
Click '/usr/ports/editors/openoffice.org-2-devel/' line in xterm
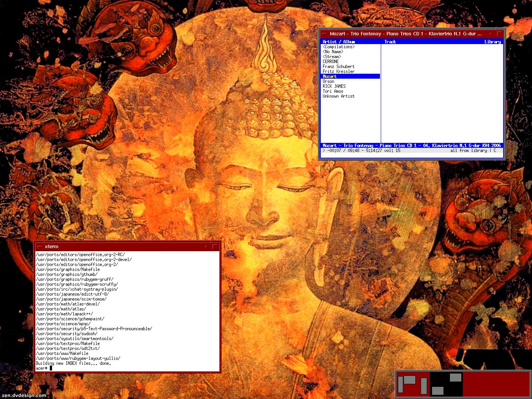[84, 260]
